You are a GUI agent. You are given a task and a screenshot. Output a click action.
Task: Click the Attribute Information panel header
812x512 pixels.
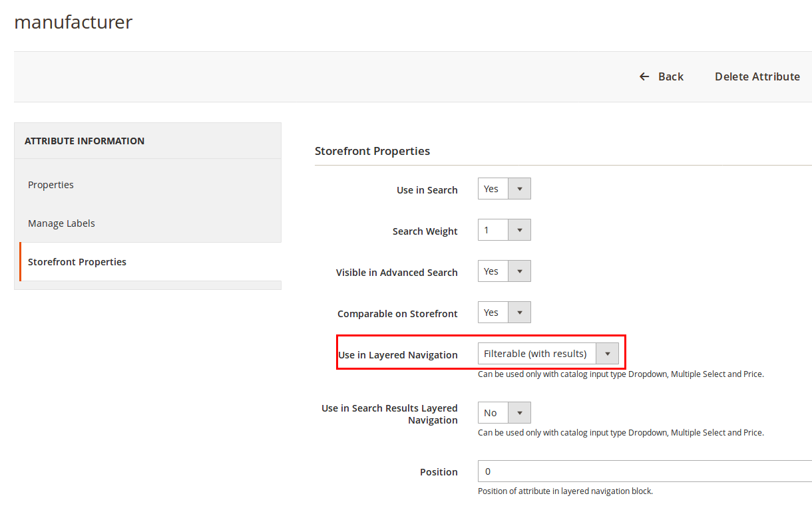[x=85, y=141]
